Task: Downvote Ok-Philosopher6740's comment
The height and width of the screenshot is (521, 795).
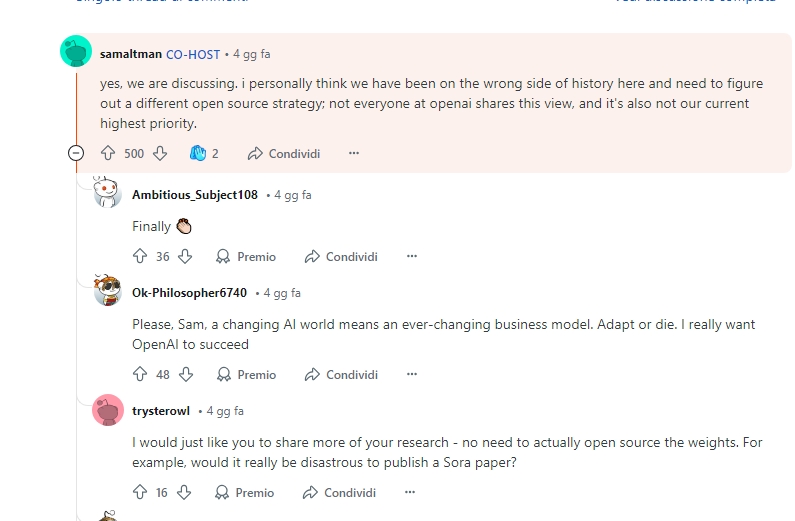Action: pyautogui.click(x=185, y=375)
